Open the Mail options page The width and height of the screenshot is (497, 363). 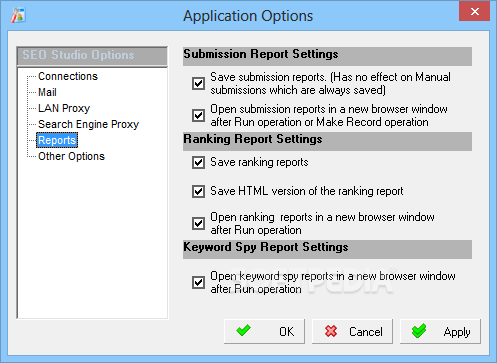[x=47, y=92]
